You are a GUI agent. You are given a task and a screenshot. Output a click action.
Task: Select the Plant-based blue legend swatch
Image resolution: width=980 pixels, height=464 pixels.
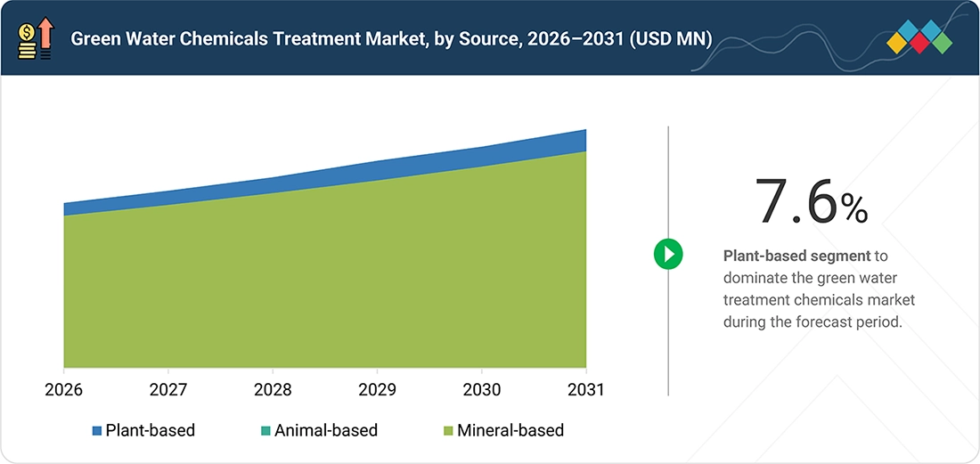(97, 430)
